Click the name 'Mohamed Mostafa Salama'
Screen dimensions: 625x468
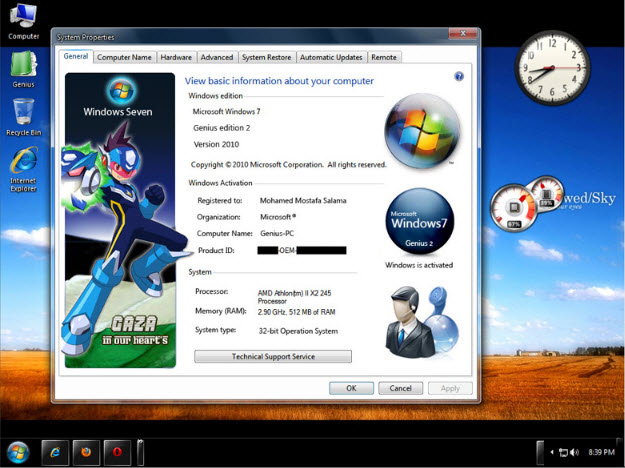click(303, 201)
